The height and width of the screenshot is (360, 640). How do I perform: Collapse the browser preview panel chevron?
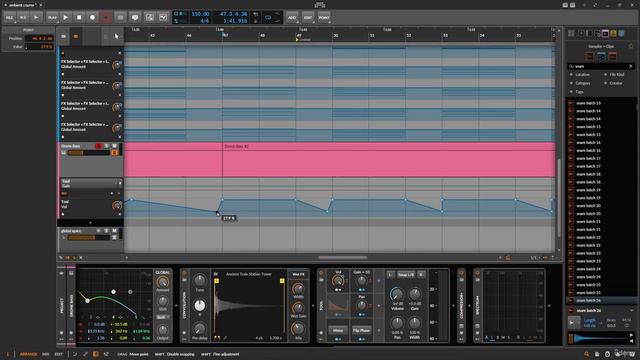(x=632, y=311)
